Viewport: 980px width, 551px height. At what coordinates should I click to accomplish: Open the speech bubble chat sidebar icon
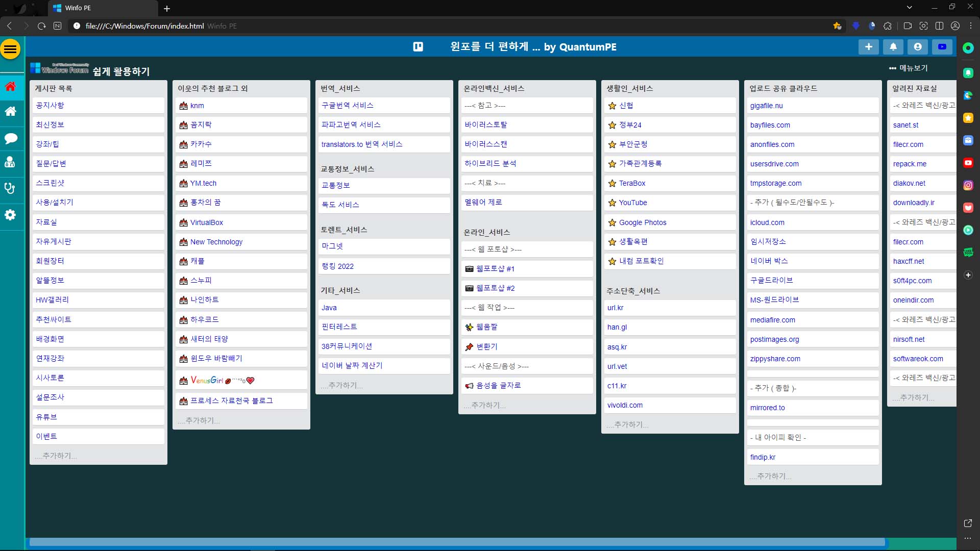pos(10,138)
